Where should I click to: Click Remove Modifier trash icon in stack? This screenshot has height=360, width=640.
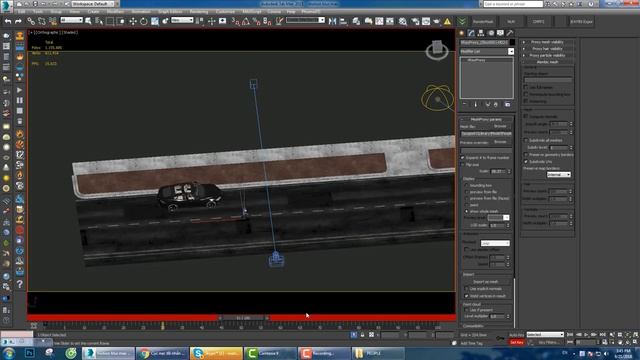click(x=496, y=104)
